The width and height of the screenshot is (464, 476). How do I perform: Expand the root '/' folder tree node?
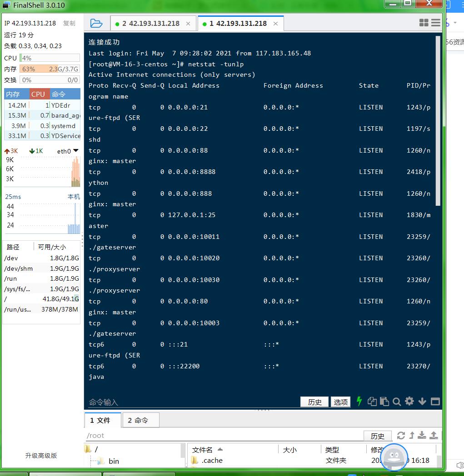tap(88, 449)
